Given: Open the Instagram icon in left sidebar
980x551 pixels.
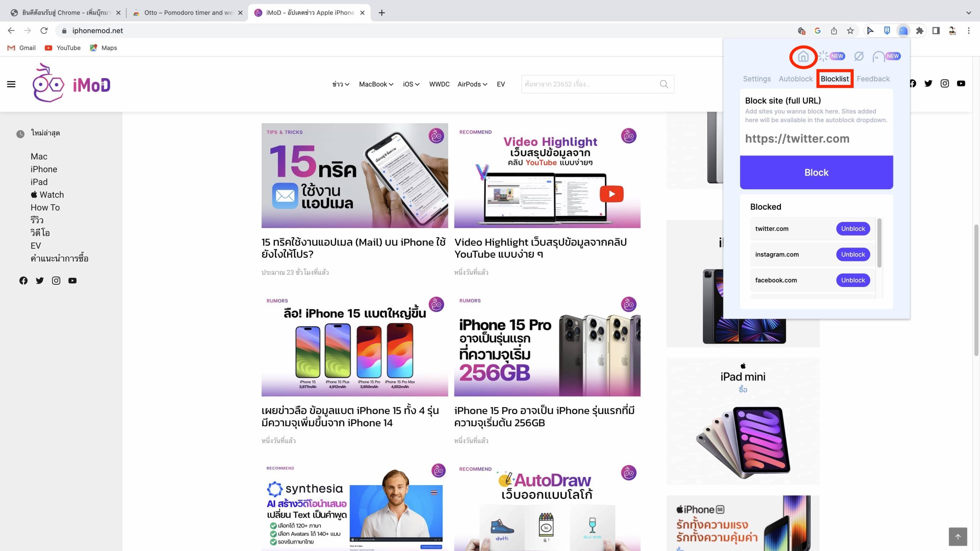Looking at the screenshot, I should [56, 280].
